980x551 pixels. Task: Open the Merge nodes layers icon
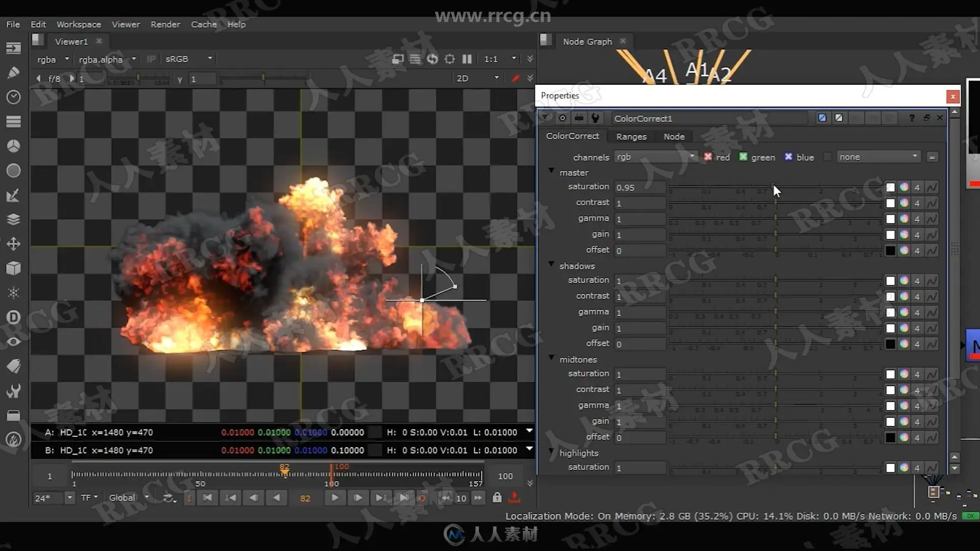coord(13,219)
